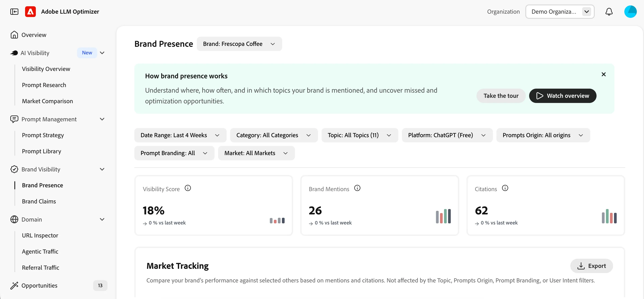Click the AI Visibility icon

(14, 53)
